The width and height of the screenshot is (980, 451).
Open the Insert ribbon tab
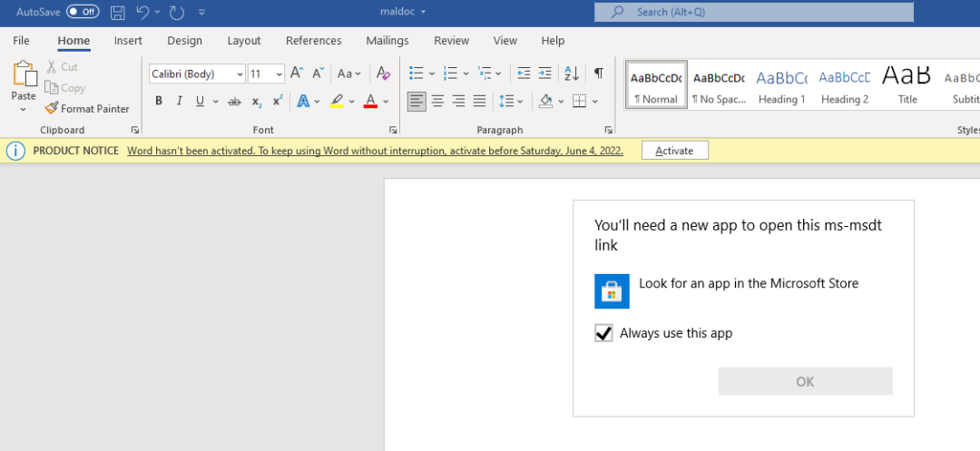coord(128,41)
